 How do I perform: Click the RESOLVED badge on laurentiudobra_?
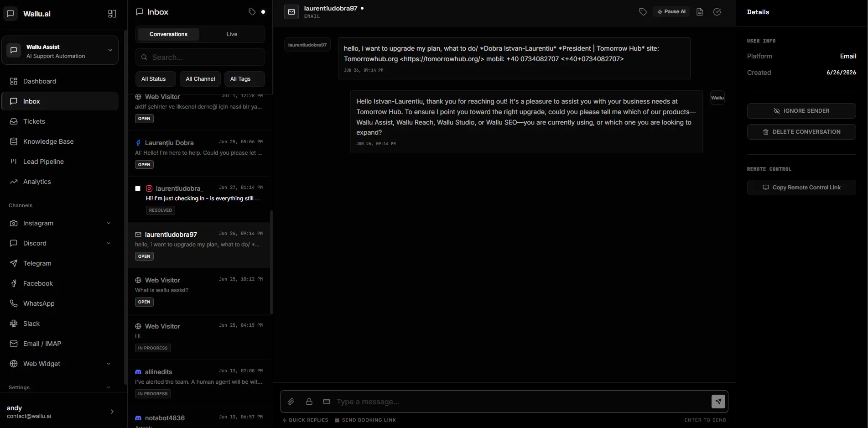(x=161, y=210)
